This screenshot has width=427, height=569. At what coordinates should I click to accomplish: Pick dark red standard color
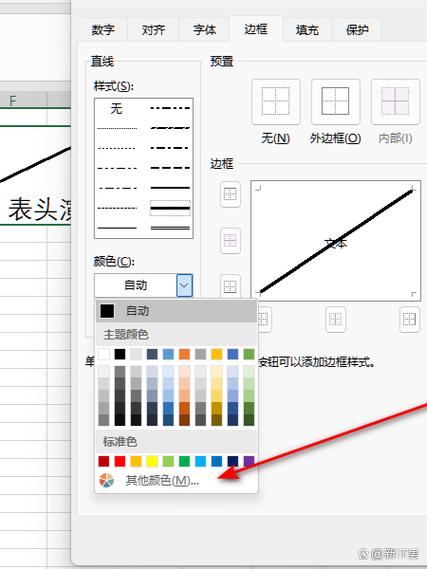pos(104,461)
